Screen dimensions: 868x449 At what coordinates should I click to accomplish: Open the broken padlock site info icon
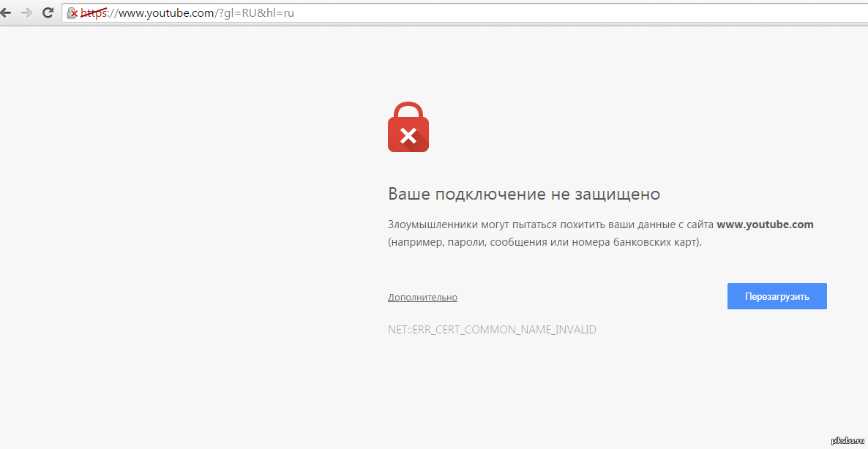click(x=72, y=12)
